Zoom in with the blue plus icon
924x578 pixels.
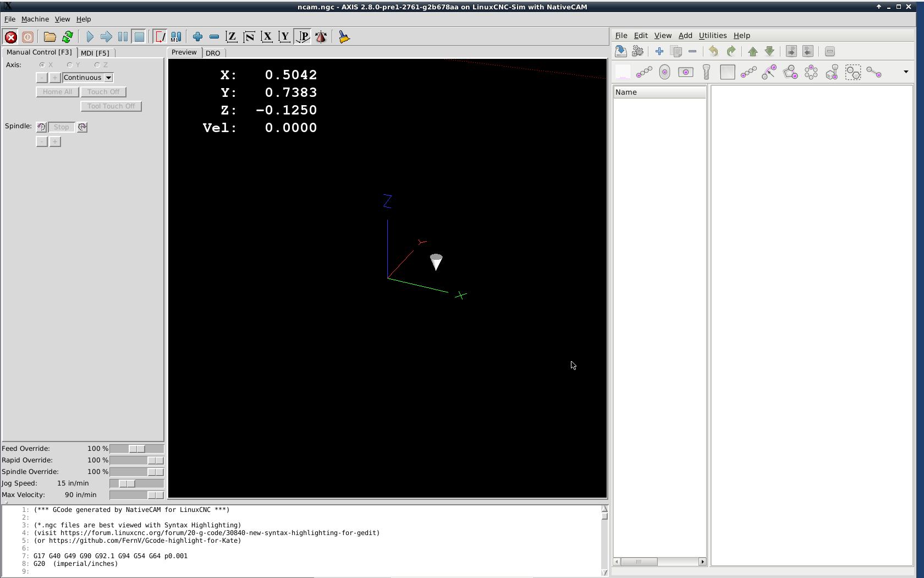197,37
